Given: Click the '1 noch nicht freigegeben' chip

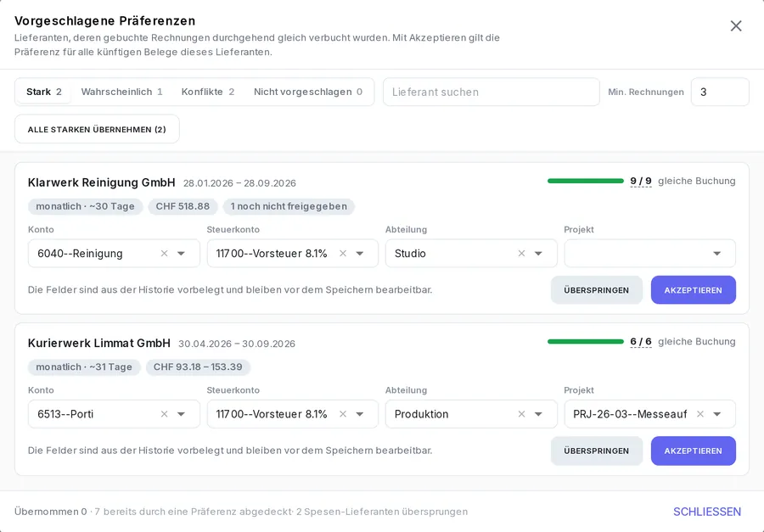Looking at the screenshot, I should pyautogui.click(x=289, y=206).
